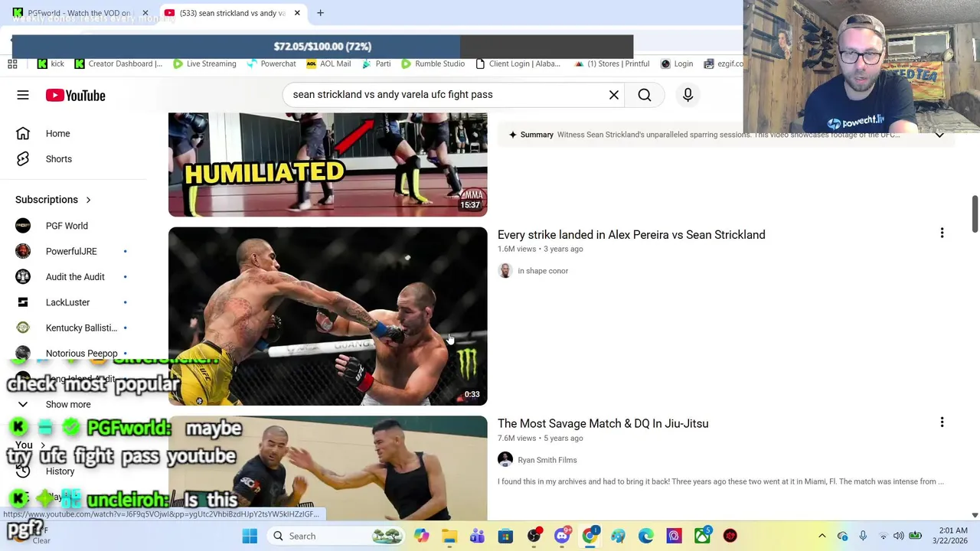980x551 pixels.
Task: Visit in shape conor channel
Action: click(x=542, y=271)
